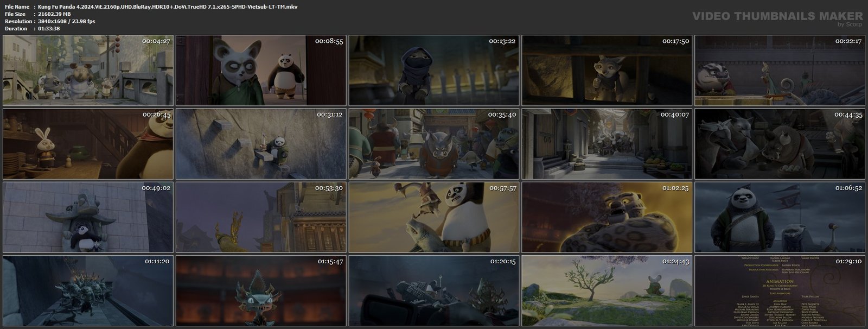Screen dimensions: 868x329
Task: Open the thumbnail stamped 00:57:57
Action: click(x=434, y=217)
